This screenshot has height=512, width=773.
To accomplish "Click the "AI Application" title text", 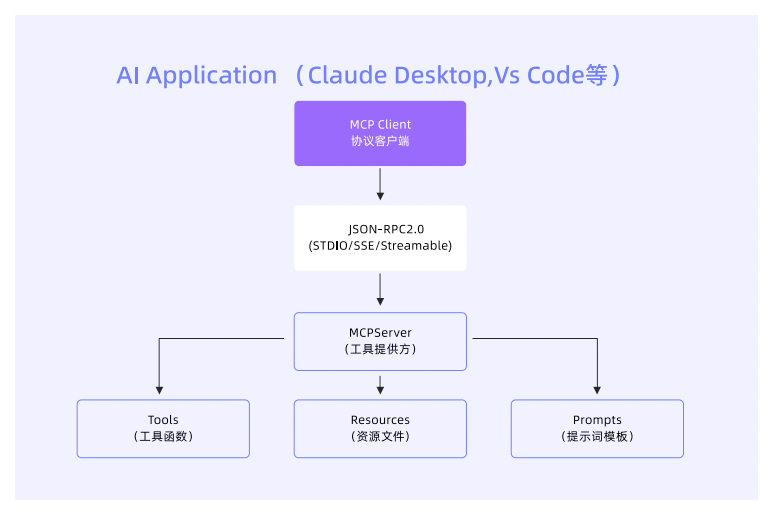I will click(x=197, y=76).
